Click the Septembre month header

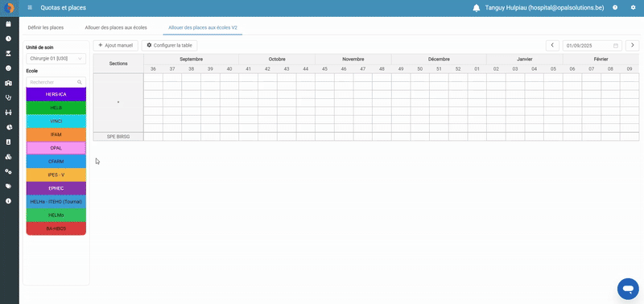(x=191, y=59)
